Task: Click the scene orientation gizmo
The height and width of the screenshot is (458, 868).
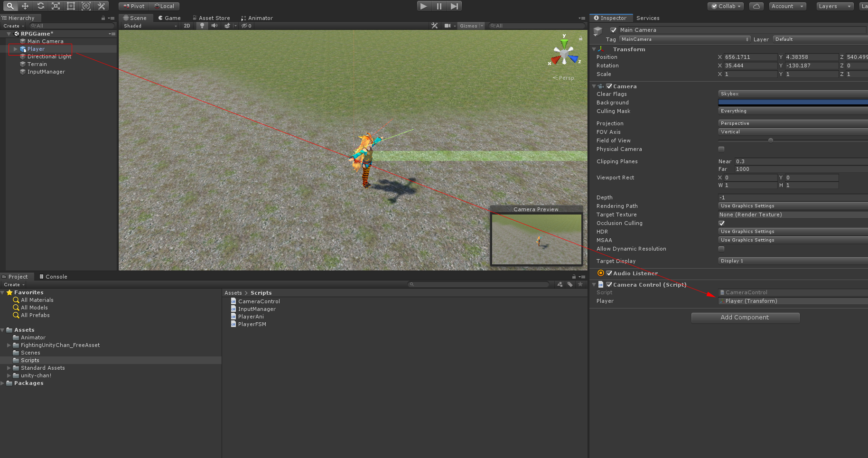Action: (x=564, y=54)
